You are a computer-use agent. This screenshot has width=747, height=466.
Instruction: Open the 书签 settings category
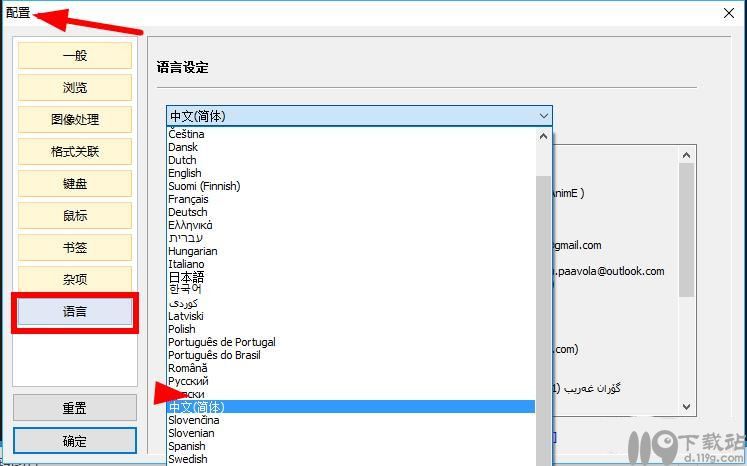75,247
